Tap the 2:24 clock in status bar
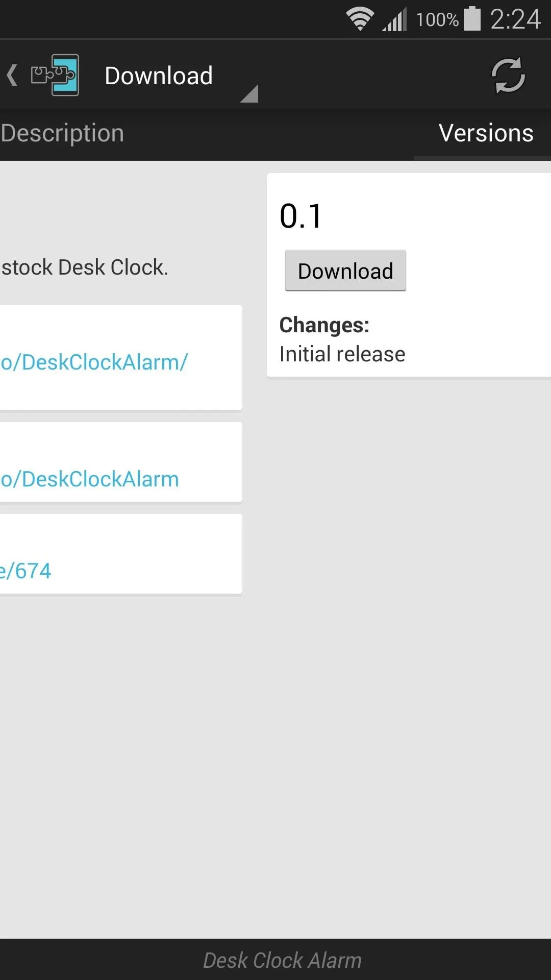Viewport: 551px width, 980px height. [515, 19]
